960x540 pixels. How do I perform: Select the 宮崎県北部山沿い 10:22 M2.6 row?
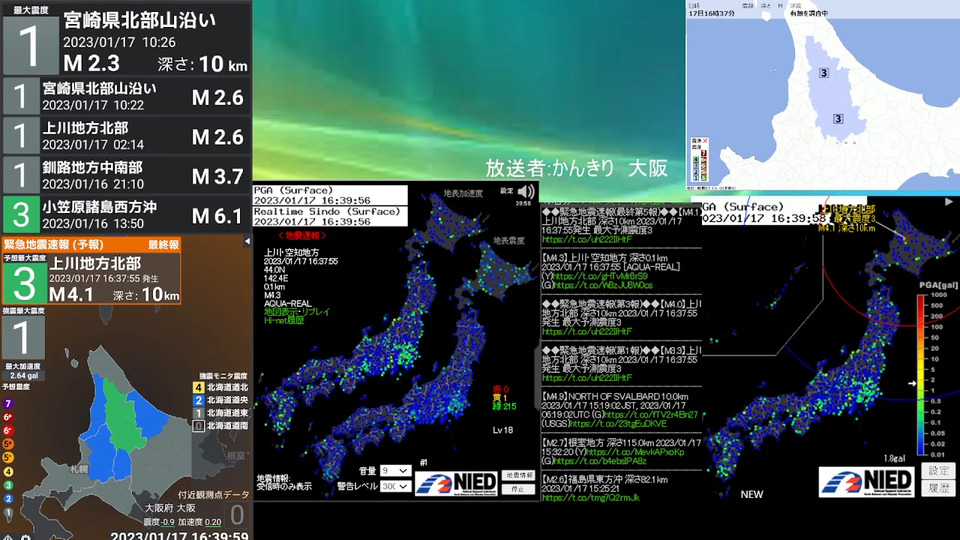point(126,96)
